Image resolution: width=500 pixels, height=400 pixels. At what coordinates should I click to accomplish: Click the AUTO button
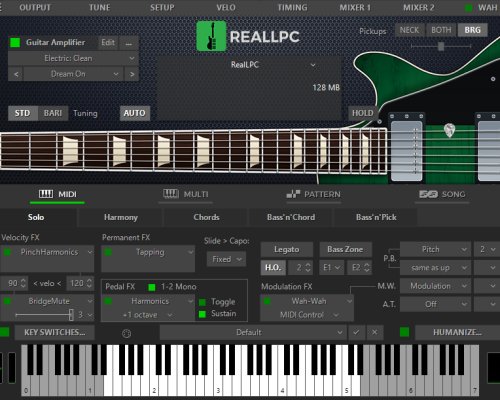coord(135,113)
